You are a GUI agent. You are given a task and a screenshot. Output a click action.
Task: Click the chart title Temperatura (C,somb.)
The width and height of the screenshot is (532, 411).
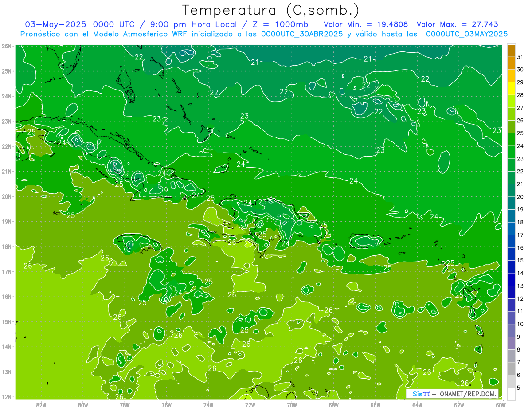(x=271, y=10)
